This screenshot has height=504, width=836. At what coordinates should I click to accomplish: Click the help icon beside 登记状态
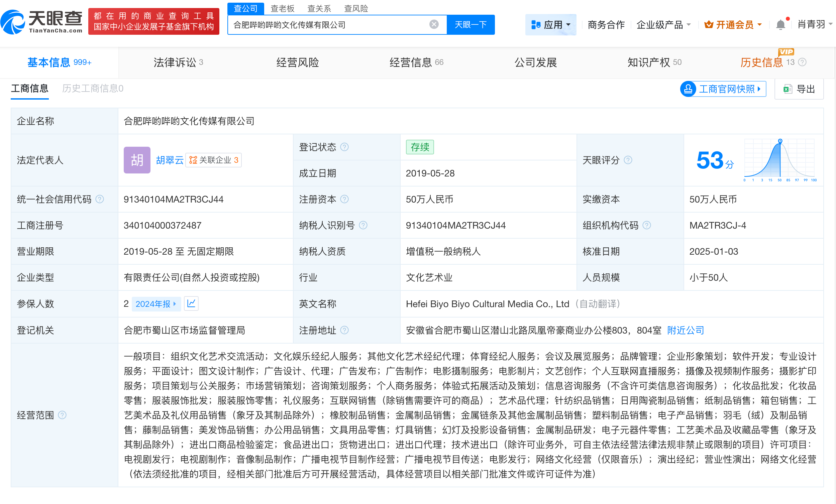click(344, 147)
